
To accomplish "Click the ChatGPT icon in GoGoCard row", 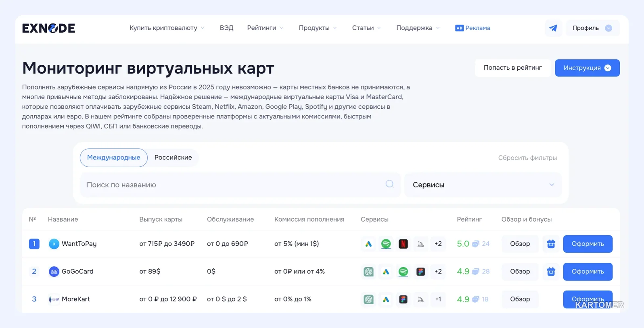I will click(x=368, y=272).
